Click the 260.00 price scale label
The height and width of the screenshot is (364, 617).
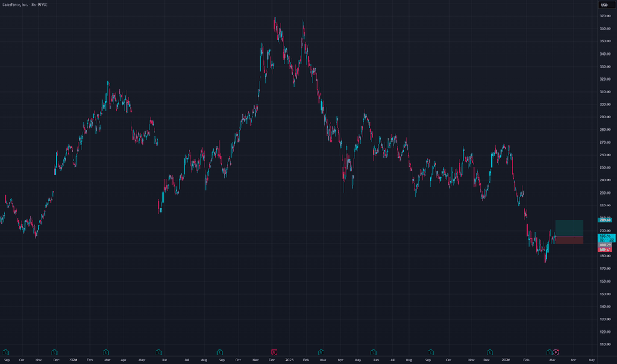click(605, 155)
